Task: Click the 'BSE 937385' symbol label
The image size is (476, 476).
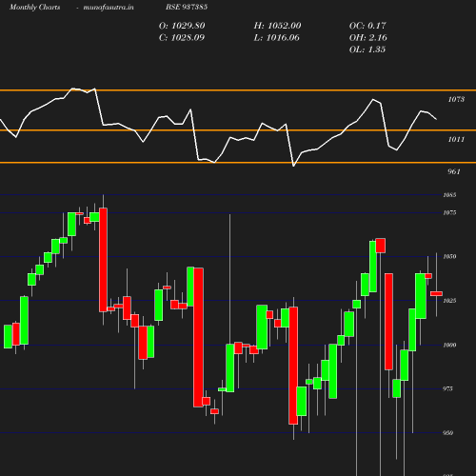Action: tap(187, 7)
